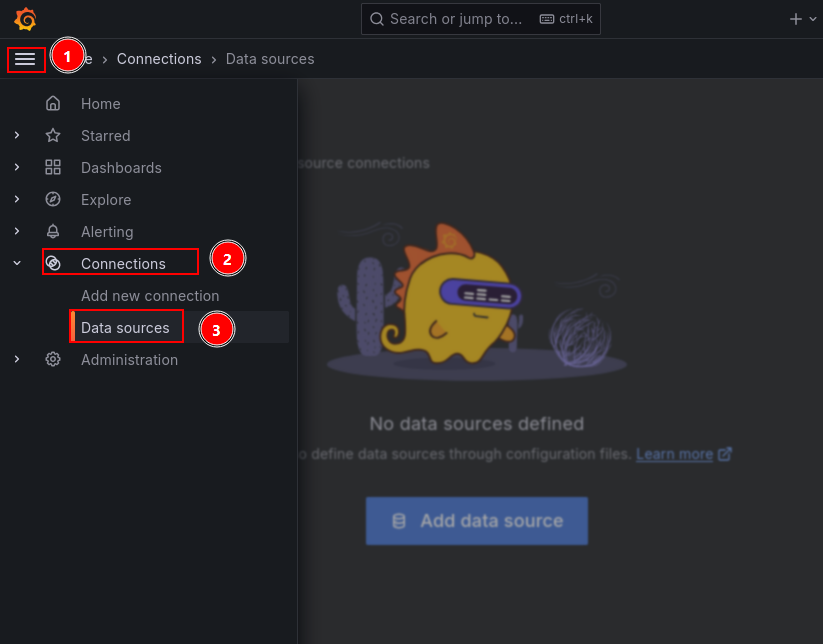
Task: Select Connections in the sidebar
Action: pyautogui.click(x=123, y=264)
